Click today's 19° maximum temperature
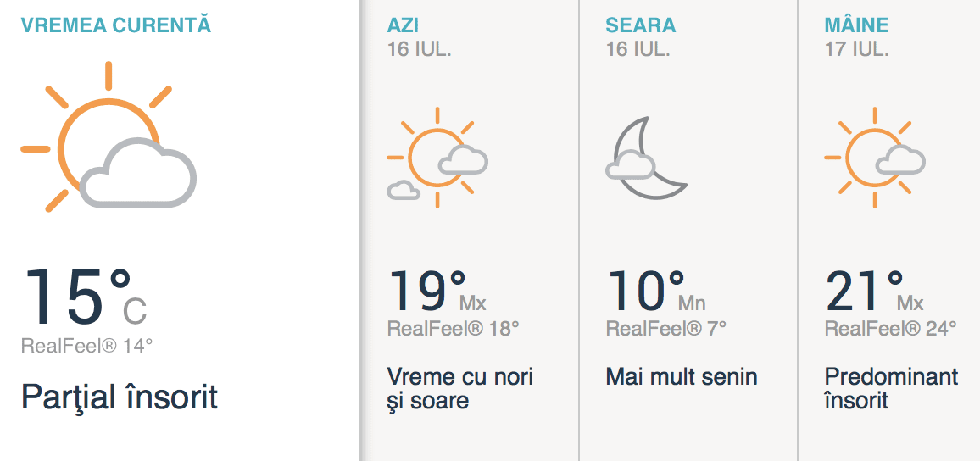Screen dimensions: 980x461 click(x=428, y=291)
